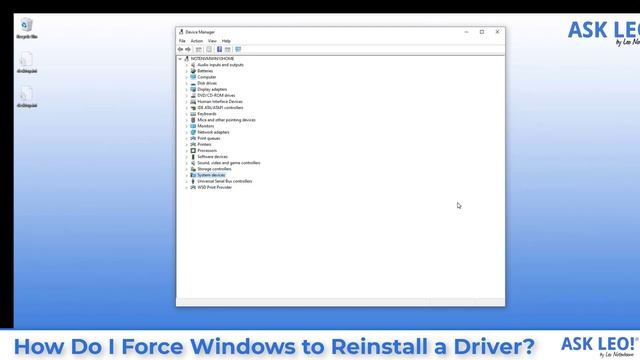Image resolution: width=640 pixels, height=360 pixels.
Task: Select the 'Print queues' row text
Action: (209, 138)
